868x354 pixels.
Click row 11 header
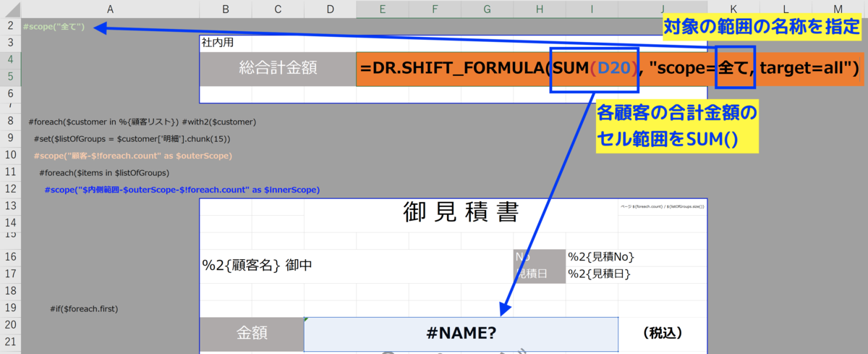point(10,173)
